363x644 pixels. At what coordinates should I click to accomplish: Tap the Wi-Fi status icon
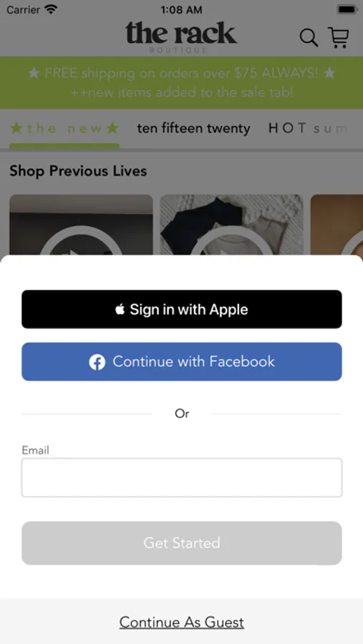(51, 9)
